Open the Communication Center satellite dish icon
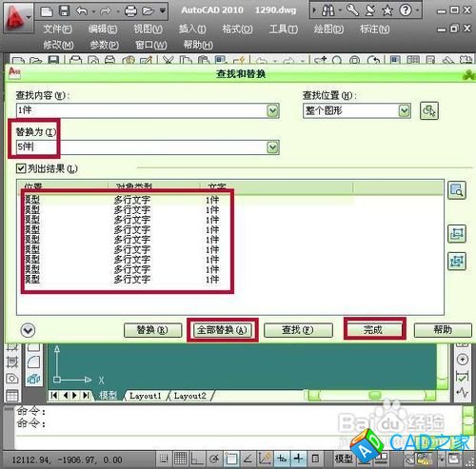Screen dimensions: 476x469 coord(370,10)
